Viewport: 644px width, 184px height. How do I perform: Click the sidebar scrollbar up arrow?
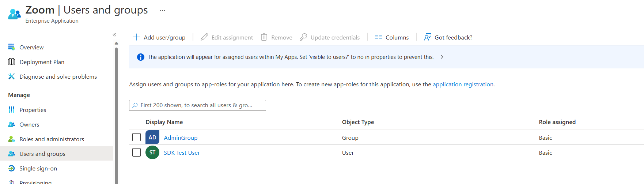click(116, 43)
